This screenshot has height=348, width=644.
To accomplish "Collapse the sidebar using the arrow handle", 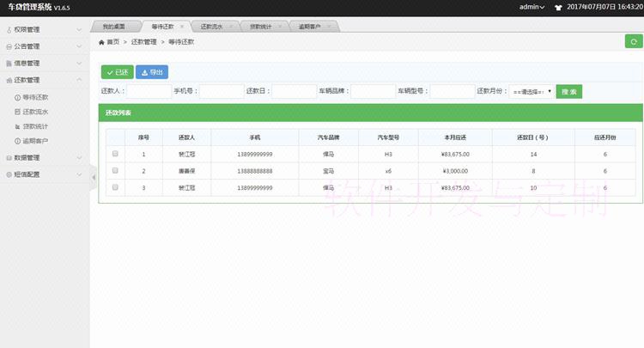I will click(x=94, y=178).
